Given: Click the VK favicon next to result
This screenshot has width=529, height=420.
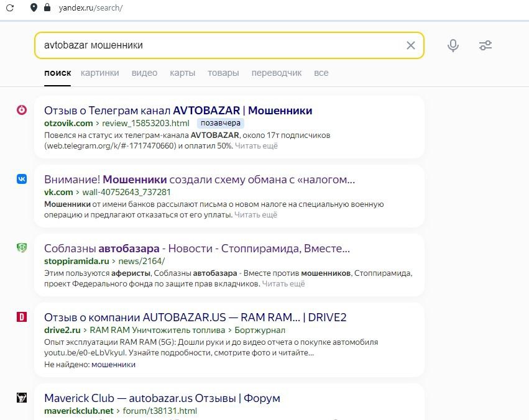Looking at the screenshot, I should 22,179.
